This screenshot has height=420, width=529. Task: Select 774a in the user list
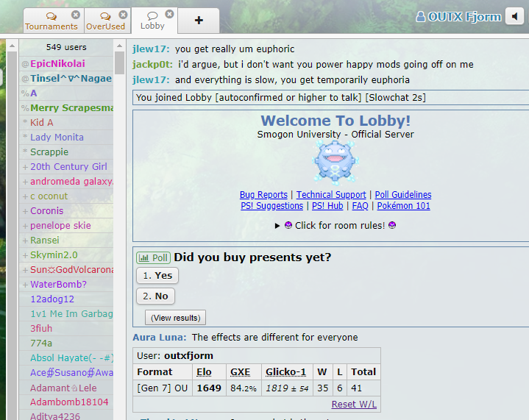66,343
